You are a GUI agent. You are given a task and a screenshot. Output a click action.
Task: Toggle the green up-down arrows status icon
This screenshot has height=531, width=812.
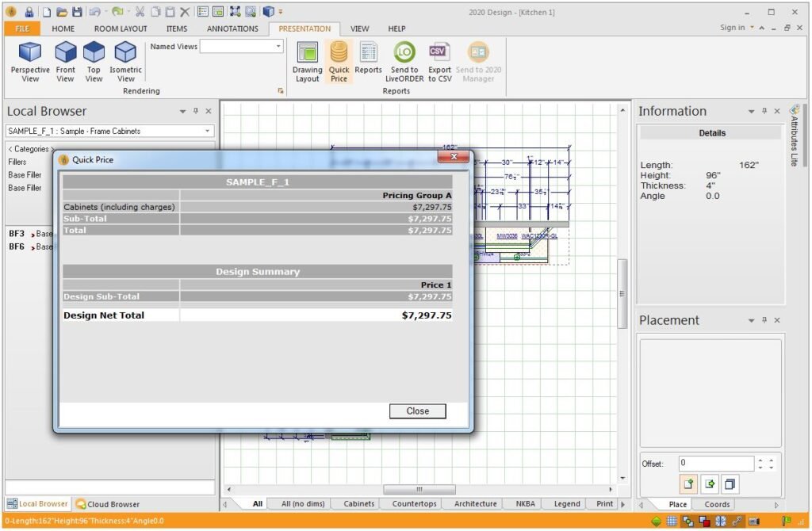click(656, 521)
